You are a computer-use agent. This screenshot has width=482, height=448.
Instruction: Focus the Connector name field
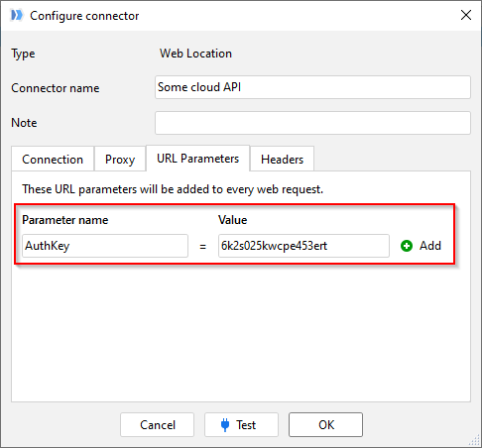[312, 87]
